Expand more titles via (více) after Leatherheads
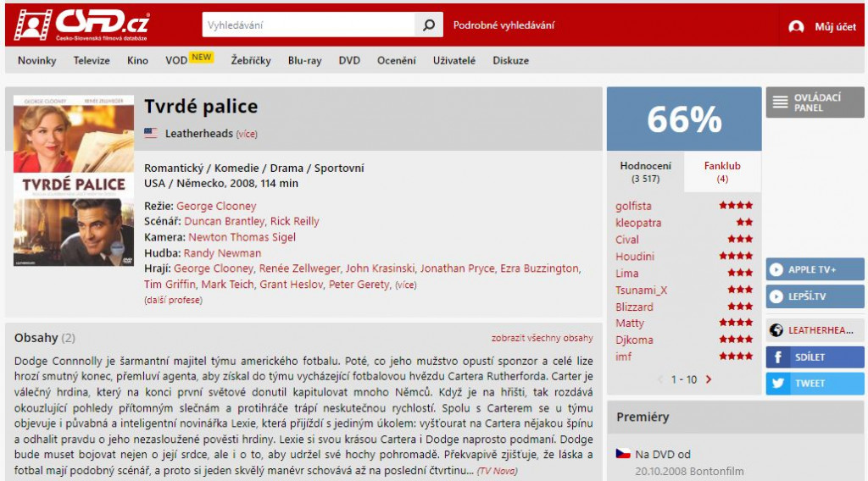Image resolution: width=868 pixels, height=481 pixels. 247,134
